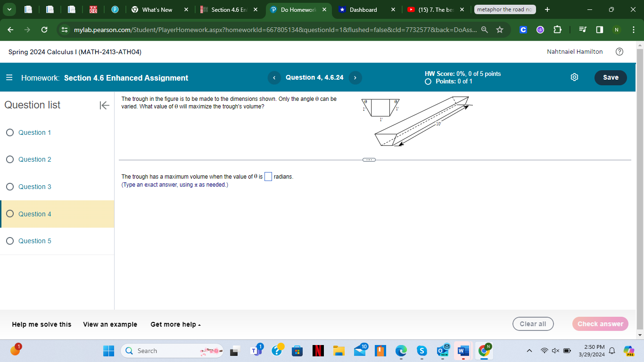The width and height of the screenshot is (644, 362).
Task: Open the settings gear in homework header
Action: [574, 77]
